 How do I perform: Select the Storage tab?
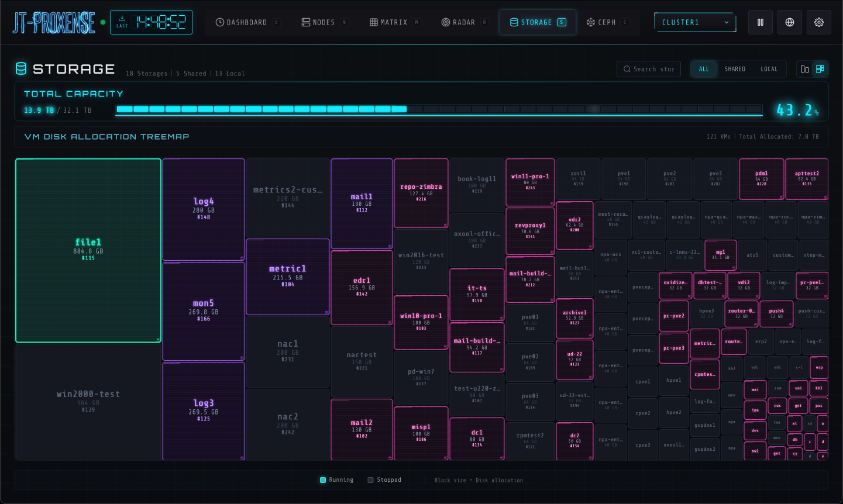(x=538, y=22)
